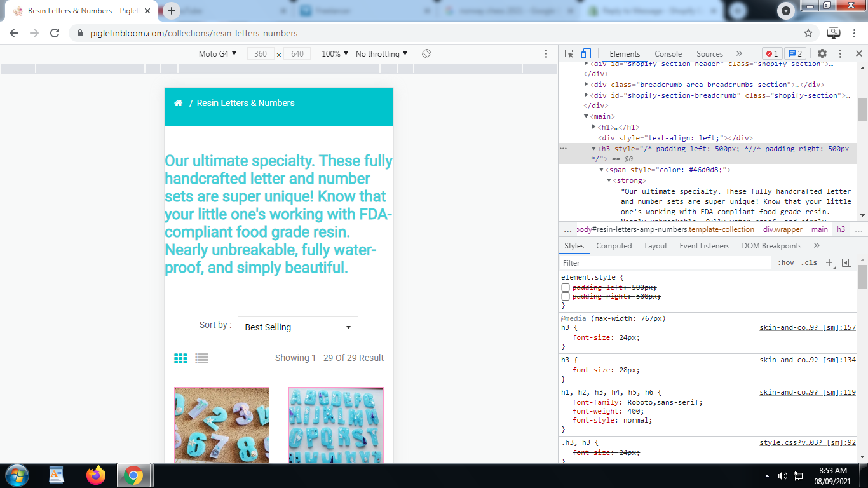Toggle the computed styles sidebar icon
The height and width of the screenshot is (488, 868).
(x=846, y=262)
